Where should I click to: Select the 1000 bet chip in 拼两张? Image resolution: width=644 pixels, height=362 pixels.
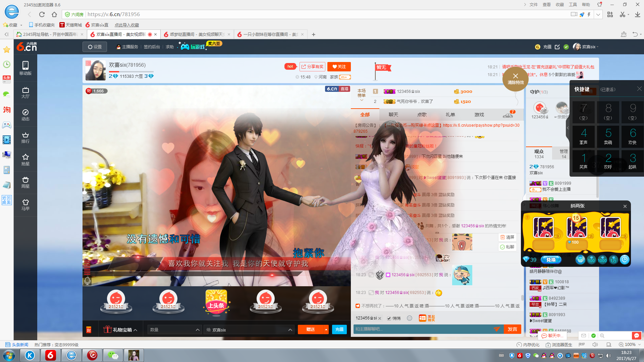pos(602,259)
